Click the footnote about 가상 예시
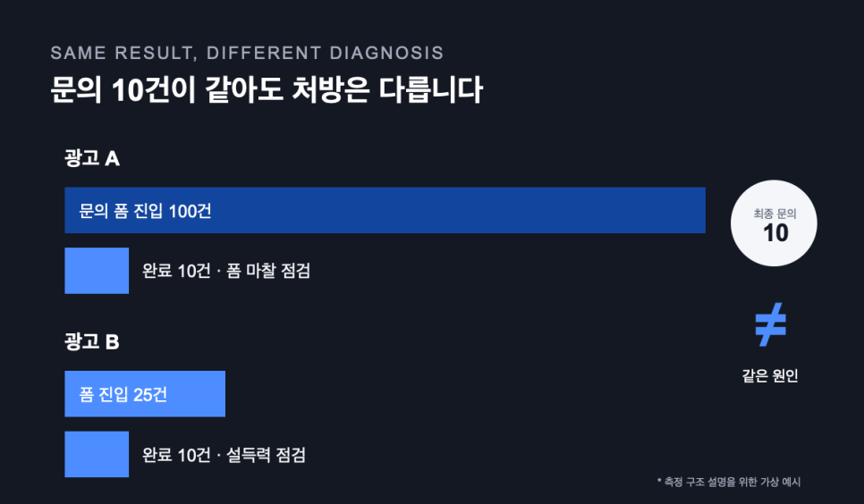Screen dimensions: 864x504 pyautogui.click(x=728, y=482)
